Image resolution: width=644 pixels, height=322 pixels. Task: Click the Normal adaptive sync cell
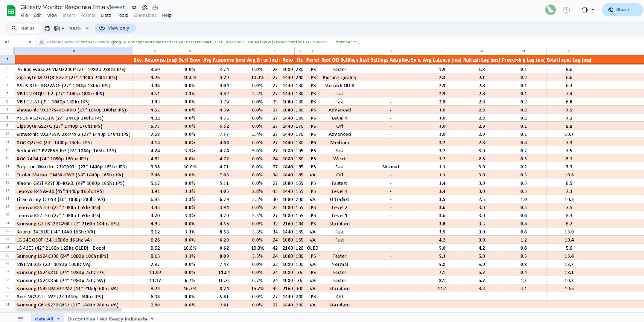pos(390,166)
